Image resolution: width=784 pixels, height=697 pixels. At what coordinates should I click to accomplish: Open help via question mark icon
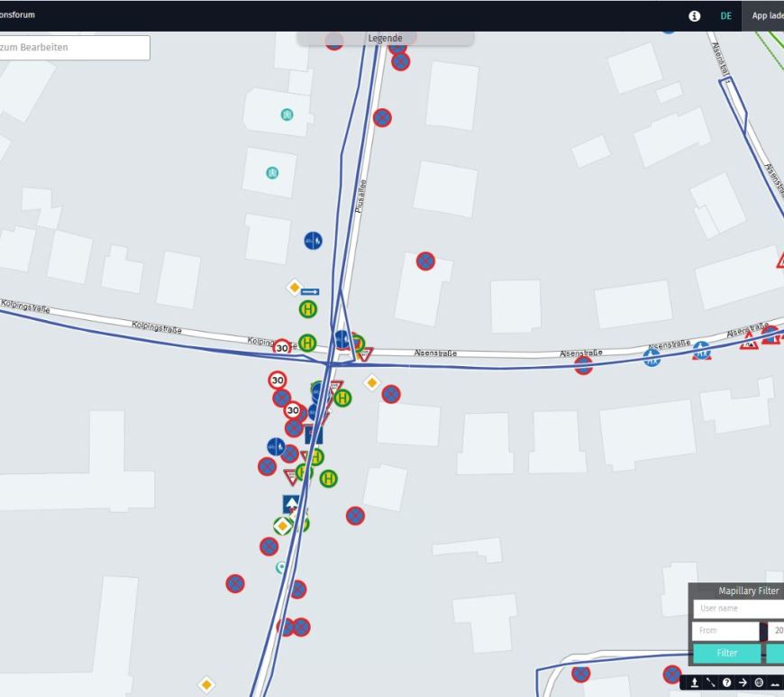(x=726, y=683)
